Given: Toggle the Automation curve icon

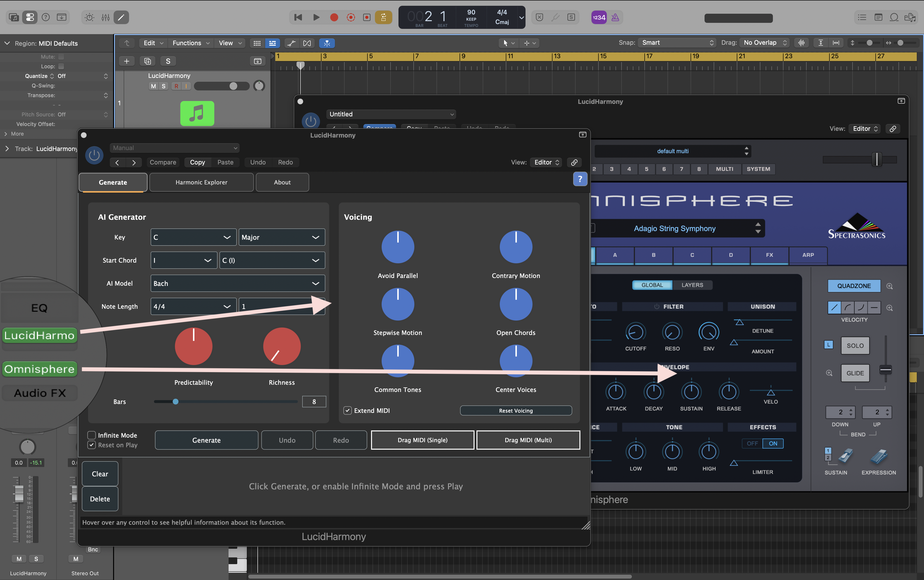Looking at the screenshot, I should tap(292, 43).
